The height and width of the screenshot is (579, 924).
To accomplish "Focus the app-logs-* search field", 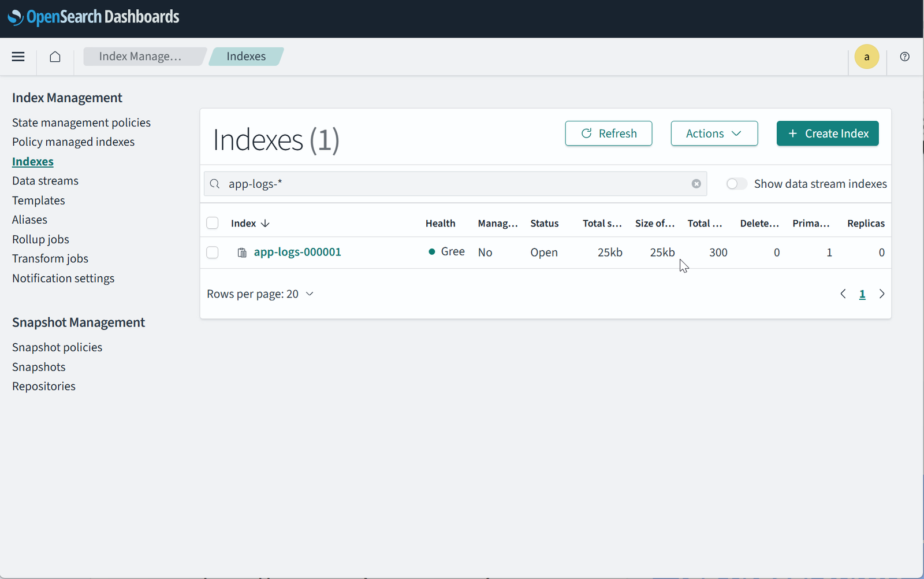I will 455,184.
